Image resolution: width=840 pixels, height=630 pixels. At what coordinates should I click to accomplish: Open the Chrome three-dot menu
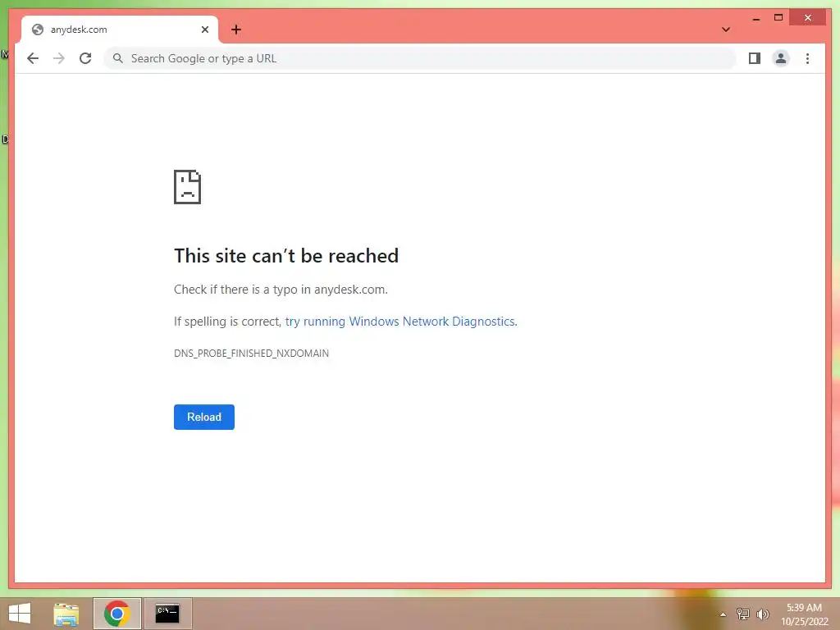pos(807,58)
